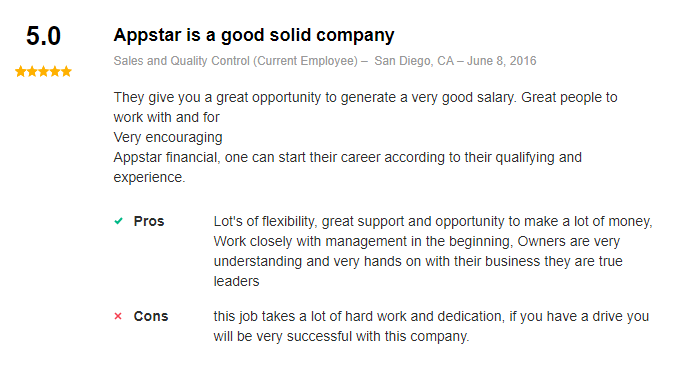Click the 5.0 rating number

click(x=43, y=36)
